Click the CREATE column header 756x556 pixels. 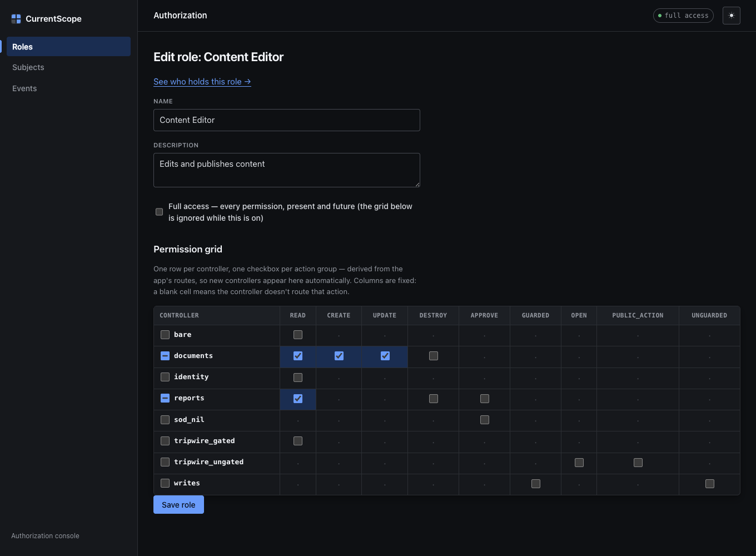tap(339, 315)
